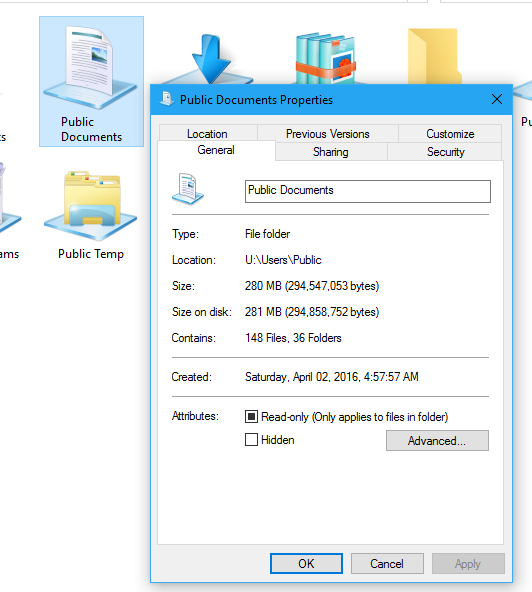Click the plain yellow folder icon

click(x=434, y=56)
